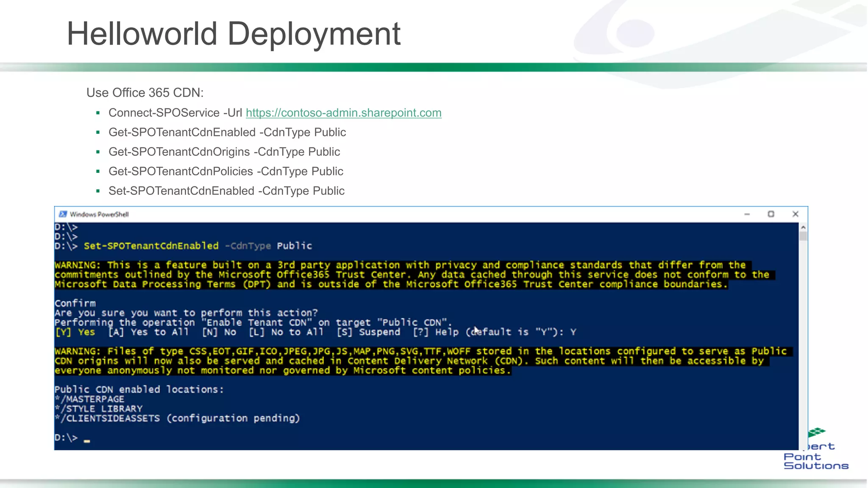Screen dimensions: 868x488
Task: Click the 'Confirm' line in console
Action: coord(75,303)
